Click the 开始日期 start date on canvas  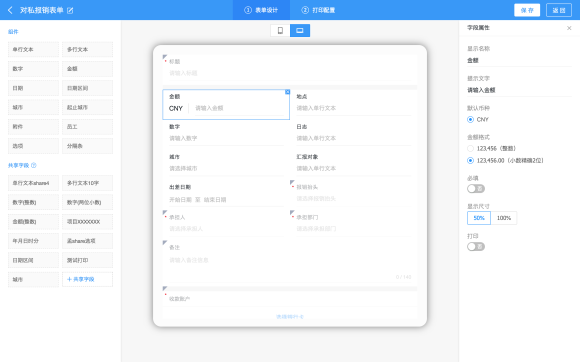[180, 200]
